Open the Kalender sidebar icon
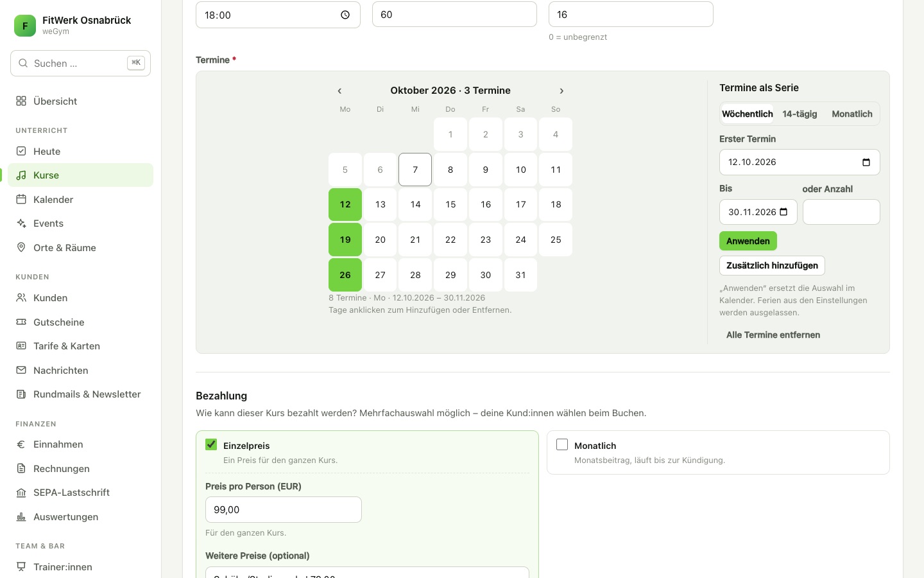 [21, 199]
